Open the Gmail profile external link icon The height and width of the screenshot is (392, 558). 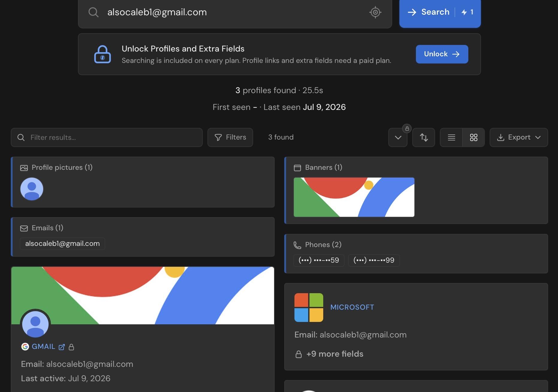62,347
